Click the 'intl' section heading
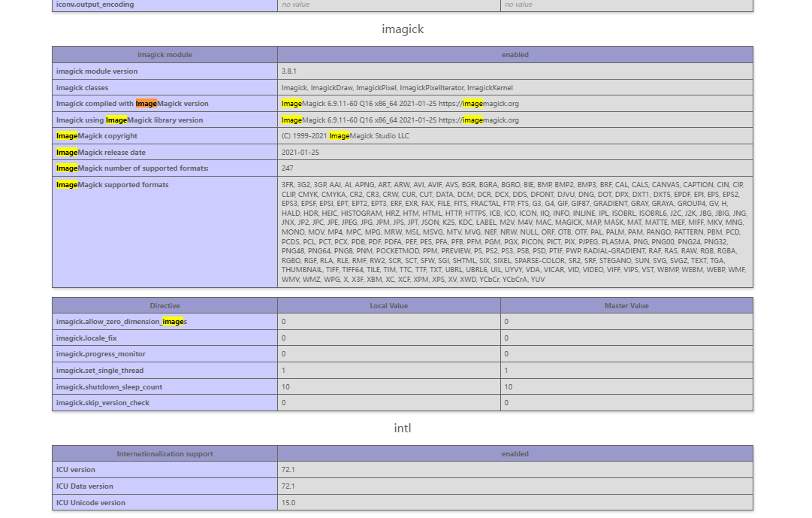Image resolution: width=812 pixels, height=518 pixels. point(403,428)
